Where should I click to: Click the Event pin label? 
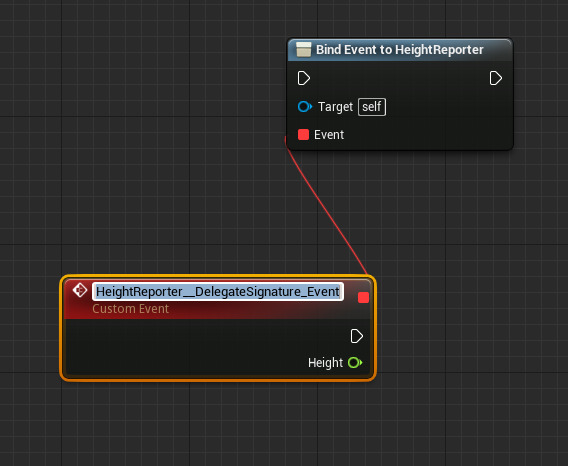pyautogui.click(x=329, y=135)
